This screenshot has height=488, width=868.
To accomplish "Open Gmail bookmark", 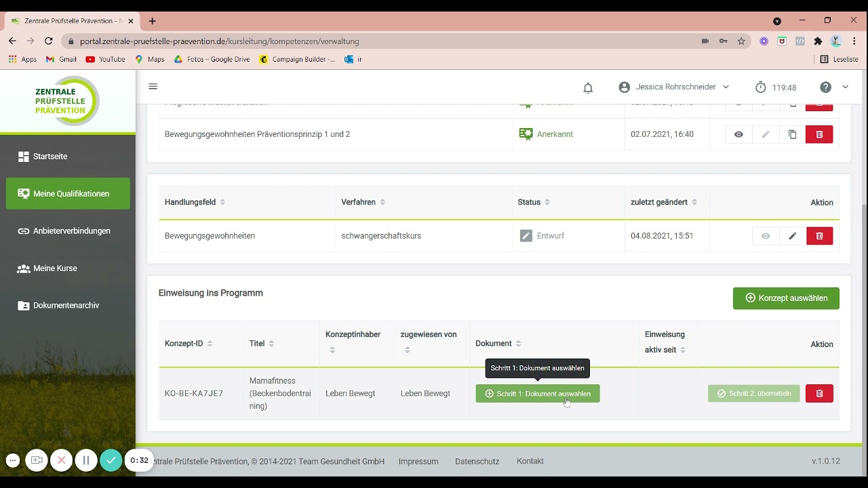I will tap(61, 60).
